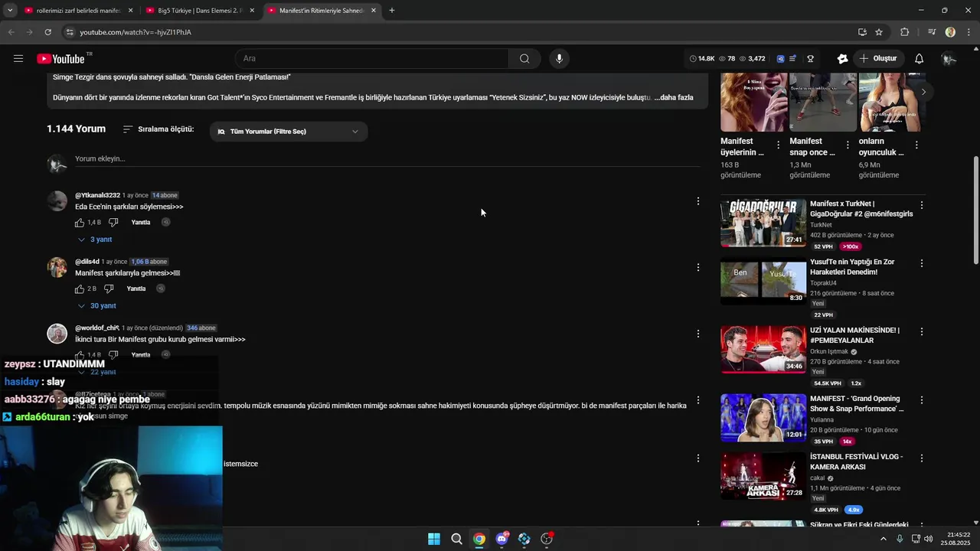The height and width of the screenshot is (551, 980).
Task: Open the @dils4d channel link
Action: click(x=87, y=262)
